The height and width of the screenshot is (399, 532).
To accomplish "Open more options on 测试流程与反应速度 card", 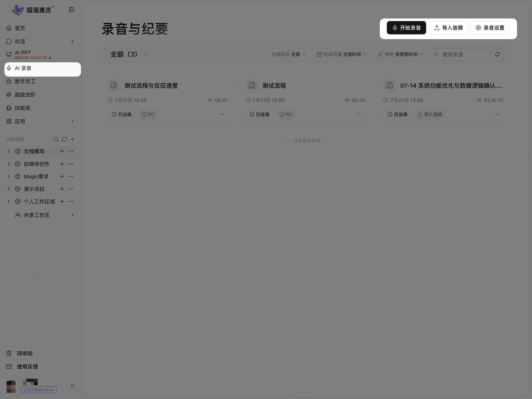I will coord(222,114).
